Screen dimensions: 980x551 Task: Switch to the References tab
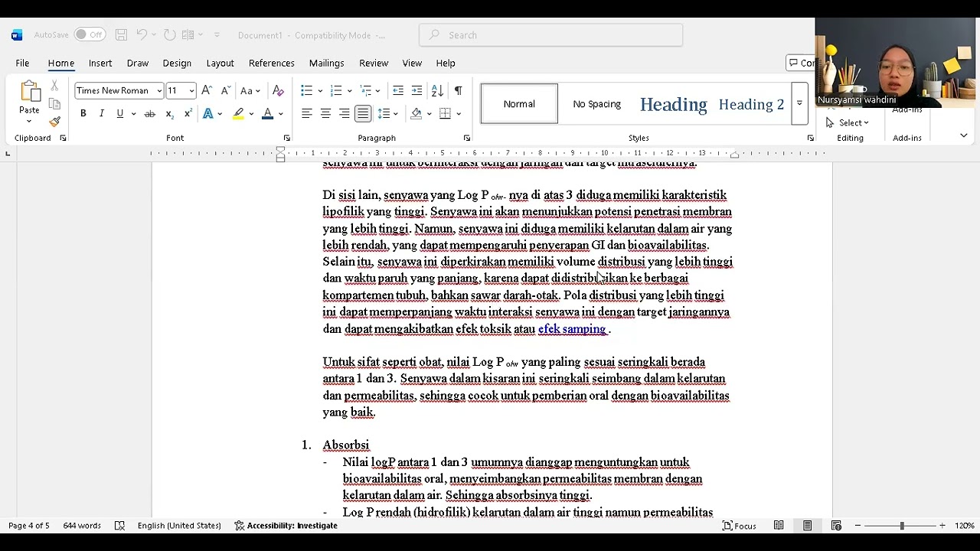272,63
